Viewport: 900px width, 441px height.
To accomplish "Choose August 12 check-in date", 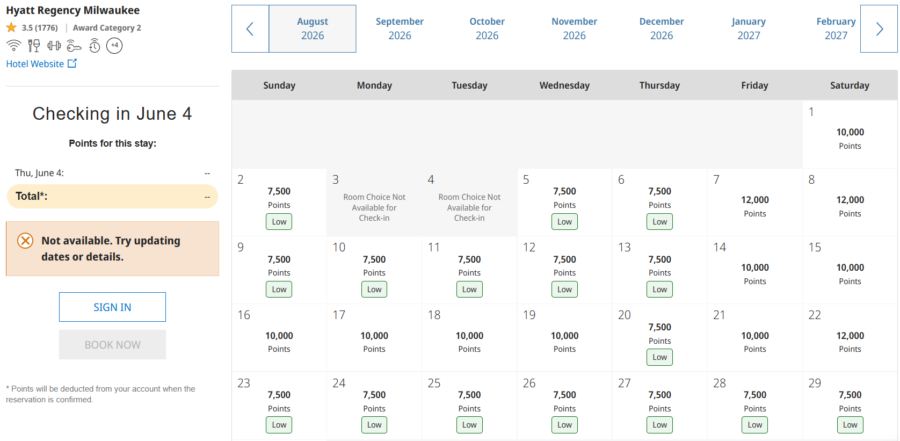I will [565, 270].
